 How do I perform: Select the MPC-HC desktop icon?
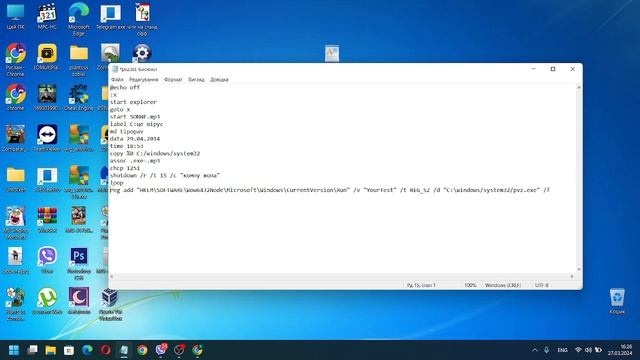pos(47,17)
